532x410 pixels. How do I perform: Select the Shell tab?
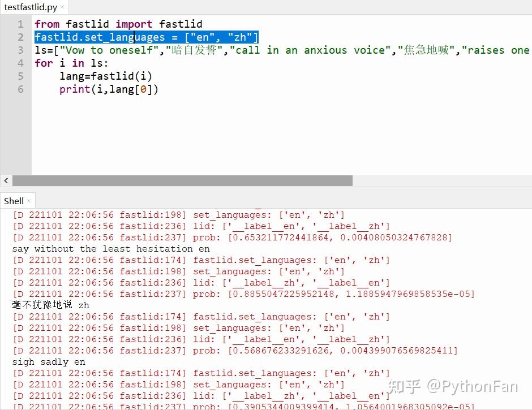[x=13, y=200]
